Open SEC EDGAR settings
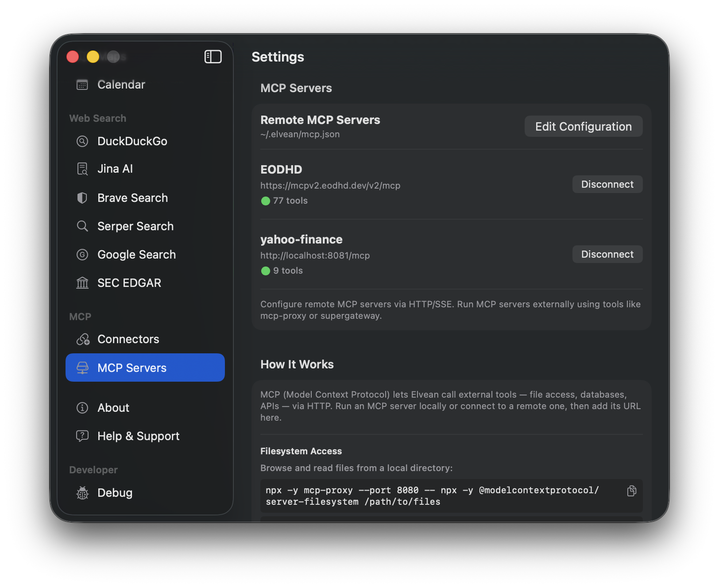 click(x=145, y=283)
